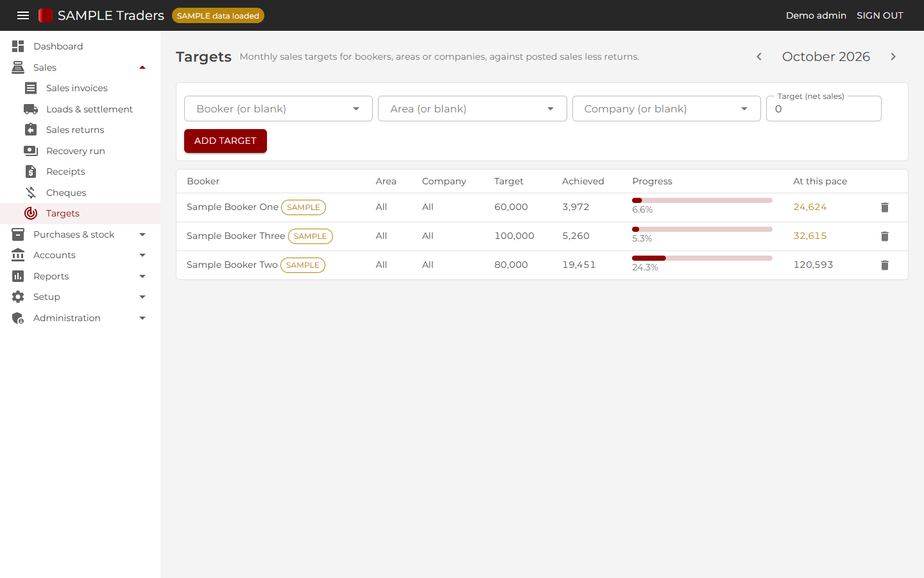
Task: Click the ADD TARGET button
Action: tap(225, 141)
